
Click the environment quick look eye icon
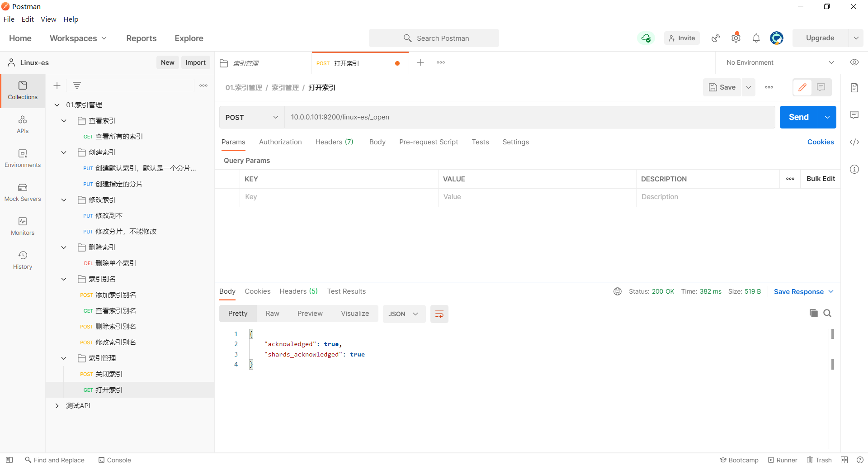pos(854,62)
